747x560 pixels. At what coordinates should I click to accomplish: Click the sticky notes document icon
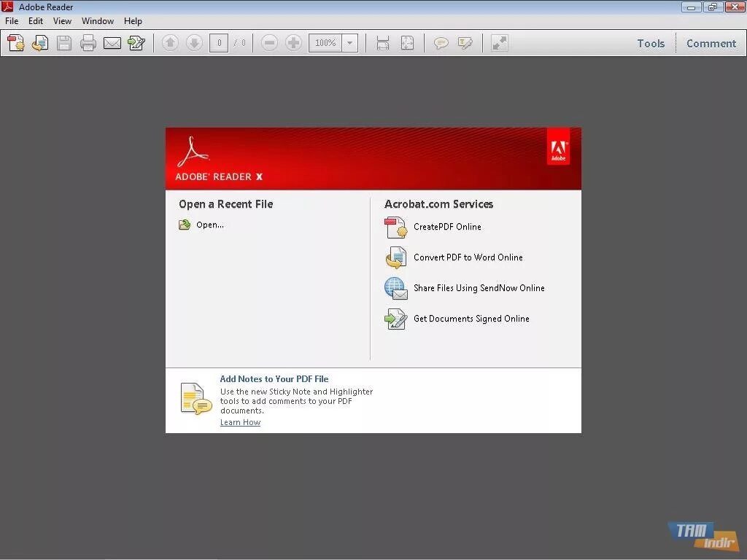click(196, 399)
